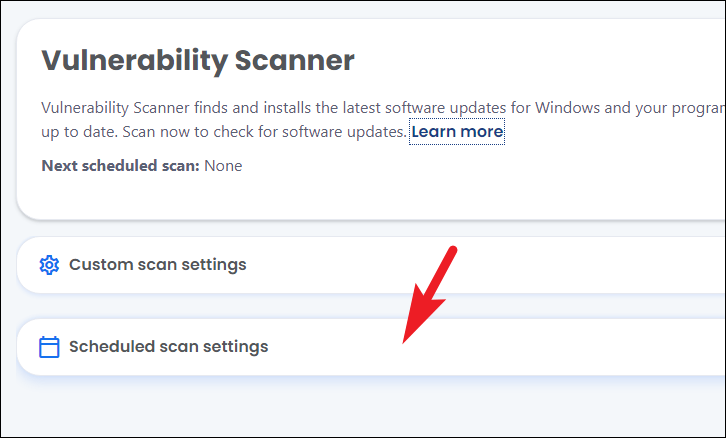726x438 pixels.
Task: Select the Next scheduled scan bold label
Action: click(x=120, y=165)
